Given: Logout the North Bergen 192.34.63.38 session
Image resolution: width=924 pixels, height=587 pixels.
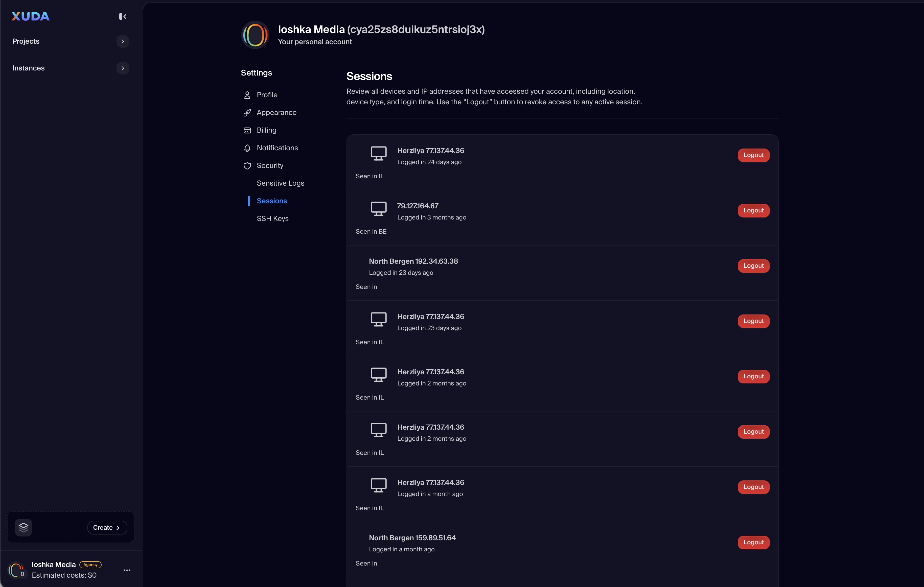Looking at the screenshot, I should click(x=753, y=266).
